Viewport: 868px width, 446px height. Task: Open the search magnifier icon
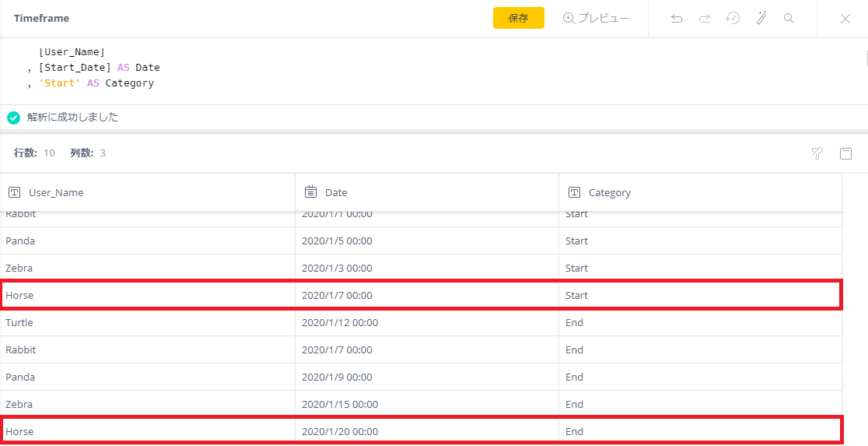coord(789,18)
